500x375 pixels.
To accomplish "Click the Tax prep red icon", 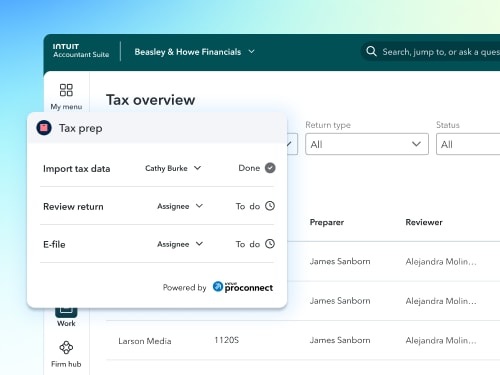I will pos(44,128).
